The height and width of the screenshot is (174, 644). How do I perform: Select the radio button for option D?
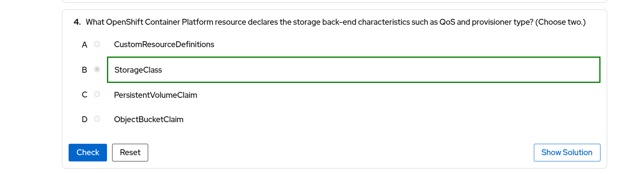pyautogui.click(x=97, y=119)
